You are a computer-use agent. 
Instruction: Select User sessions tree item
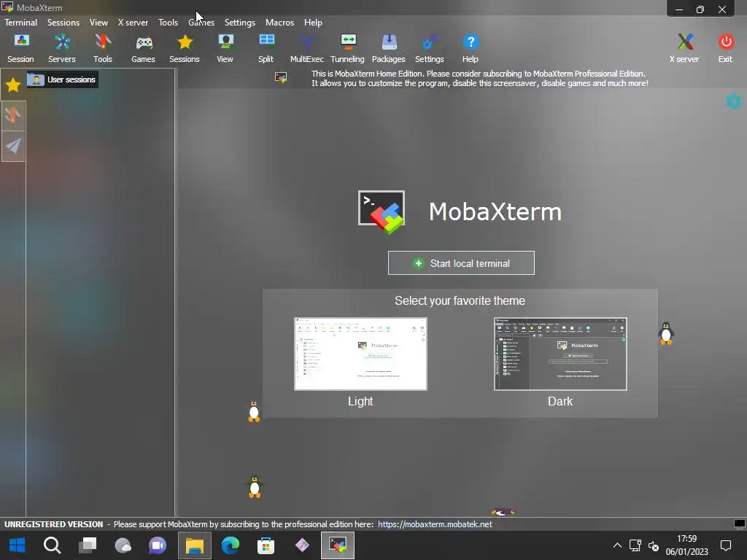[x=63, y=79]
